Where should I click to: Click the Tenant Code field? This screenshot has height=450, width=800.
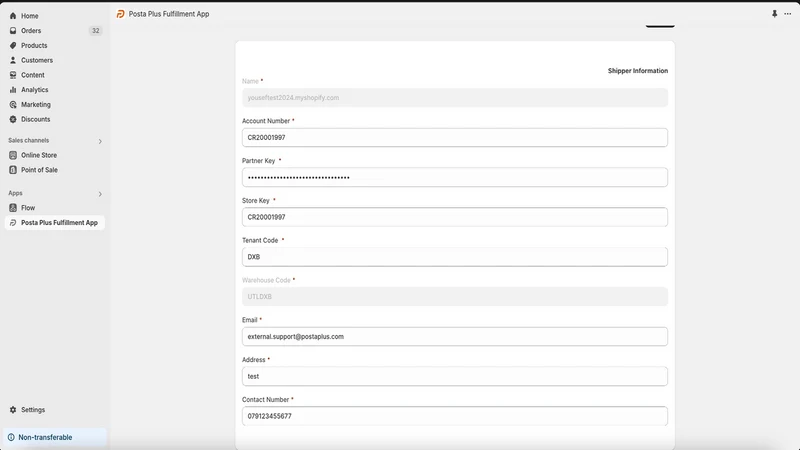[x=455, y=257]
